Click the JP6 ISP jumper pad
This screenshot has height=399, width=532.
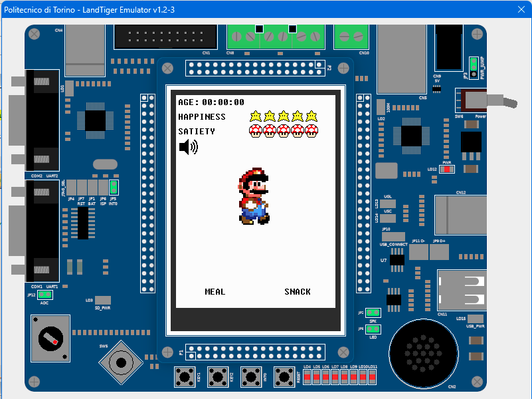point(103,188)
